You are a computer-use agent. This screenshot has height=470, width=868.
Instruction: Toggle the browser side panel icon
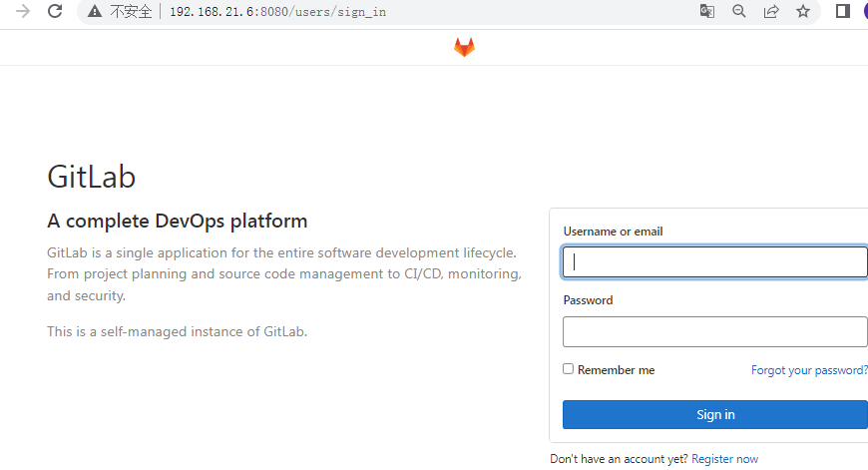tap(842, 11)
